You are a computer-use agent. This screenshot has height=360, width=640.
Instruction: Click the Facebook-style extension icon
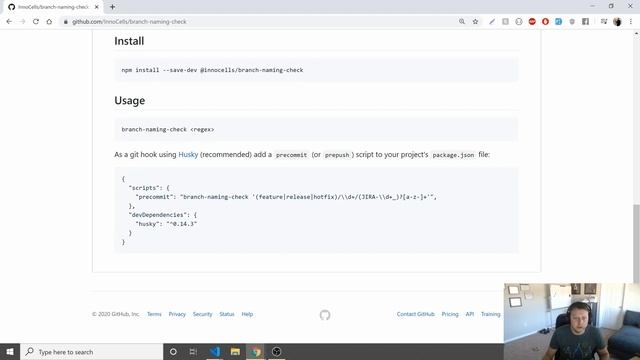coord(585,22)
